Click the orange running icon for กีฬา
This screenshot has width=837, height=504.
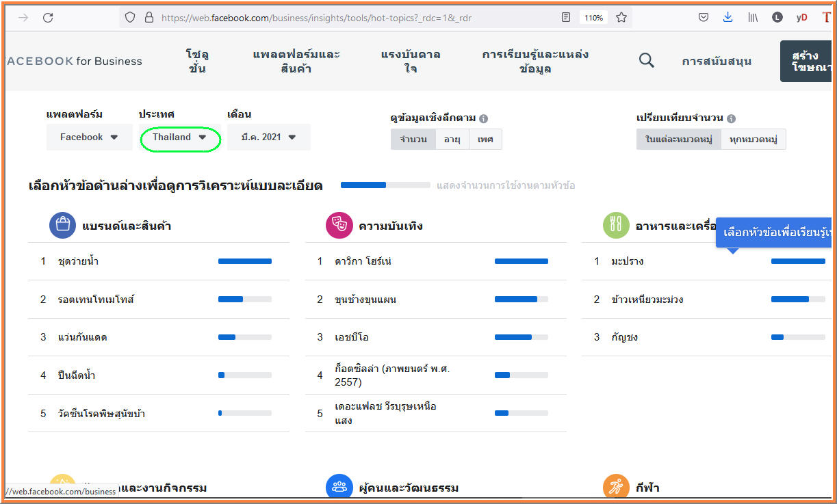[616, 487]
